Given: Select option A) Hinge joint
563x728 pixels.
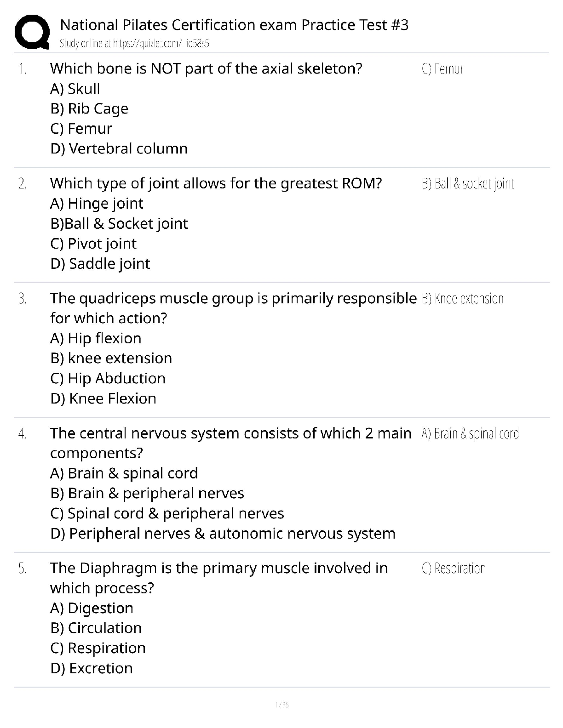Looking at the screenshot, I should tap(97, 204).
